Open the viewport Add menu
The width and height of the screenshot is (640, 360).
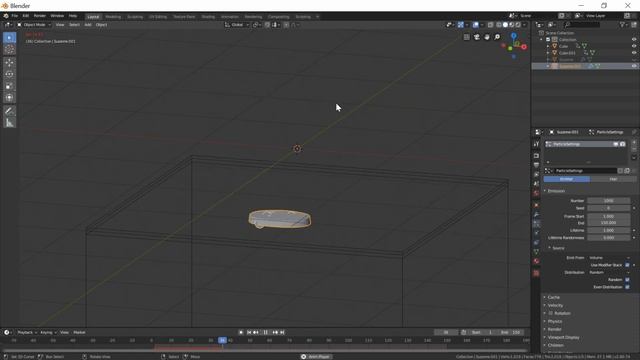[x=88, y=25]
